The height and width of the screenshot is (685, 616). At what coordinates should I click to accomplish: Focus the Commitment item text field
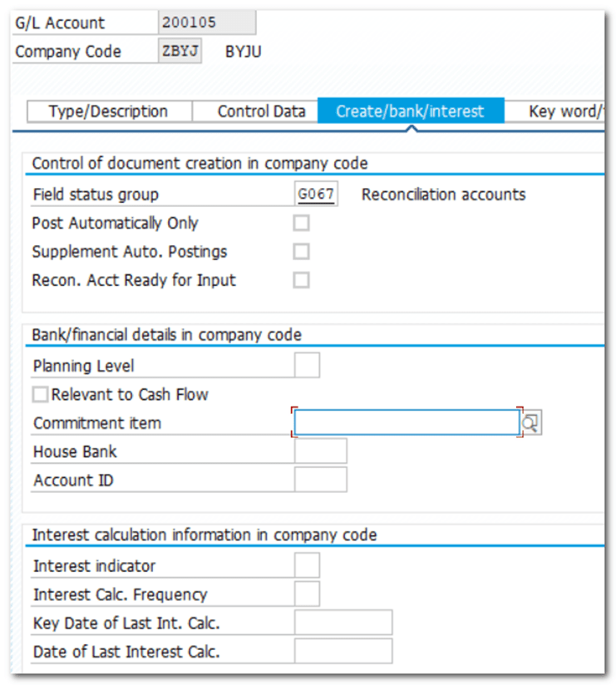(407, 423)
